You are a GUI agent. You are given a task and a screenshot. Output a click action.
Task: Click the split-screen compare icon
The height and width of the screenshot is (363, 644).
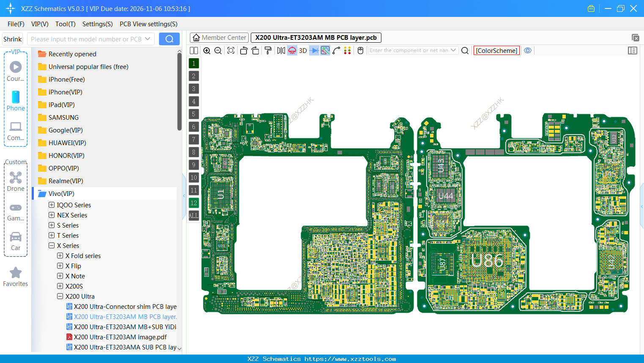(193, 50)
